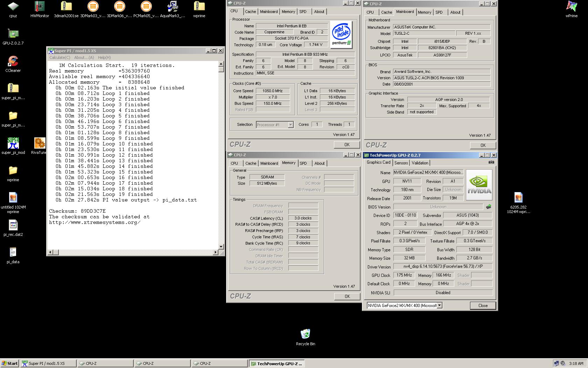The width and height of the screenshot is (588, 368).
Task: Open the Sensors tab in GPU-Z
Action: [x=401, y=163]
